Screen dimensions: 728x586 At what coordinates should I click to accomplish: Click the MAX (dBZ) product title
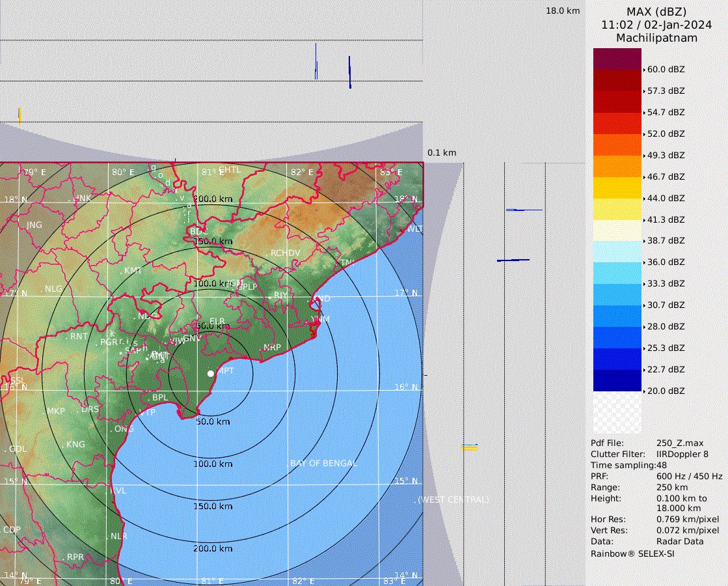pos(656,12)
